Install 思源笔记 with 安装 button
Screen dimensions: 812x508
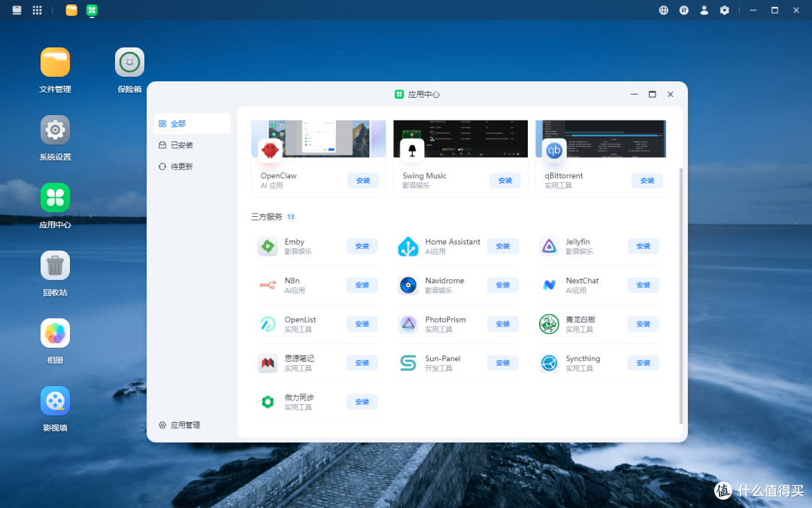coord(362,363)
